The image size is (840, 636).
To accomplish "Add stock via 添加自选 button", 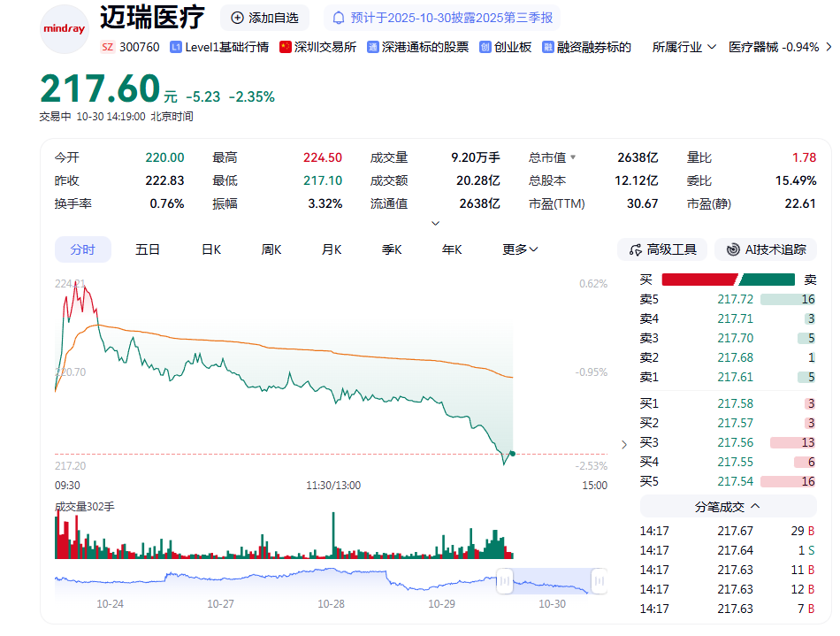I will tap(264, 18).
